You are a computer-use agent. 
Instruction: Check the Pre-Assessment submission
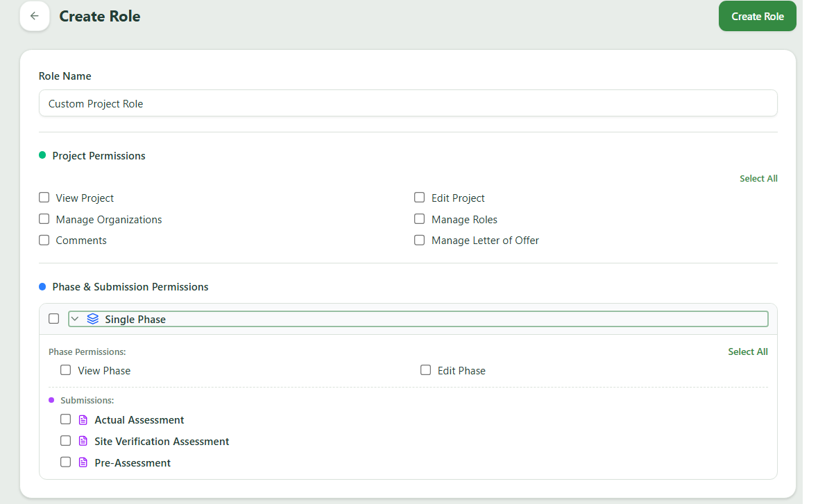tap(66, 462)
